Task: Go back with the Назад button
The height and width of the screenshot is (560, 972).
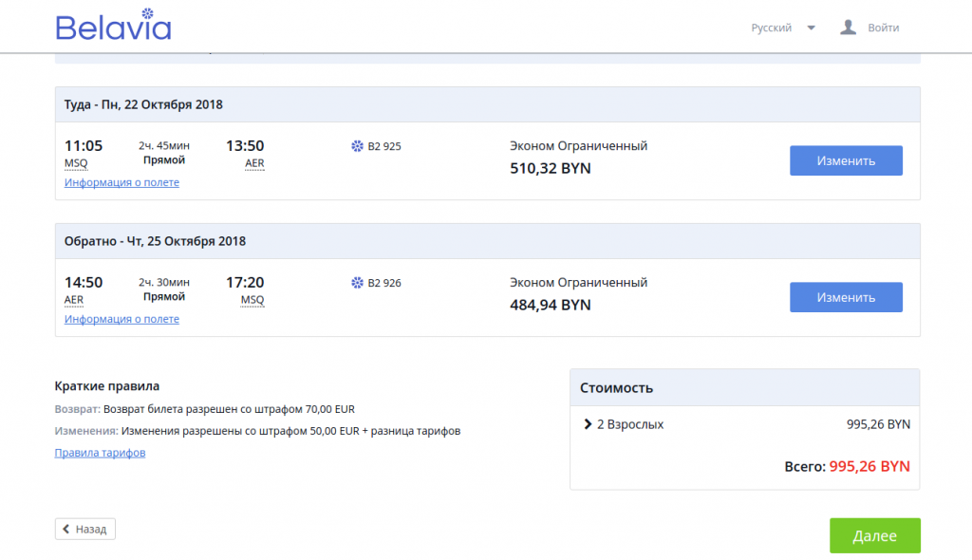Action: tap(84, 529)
